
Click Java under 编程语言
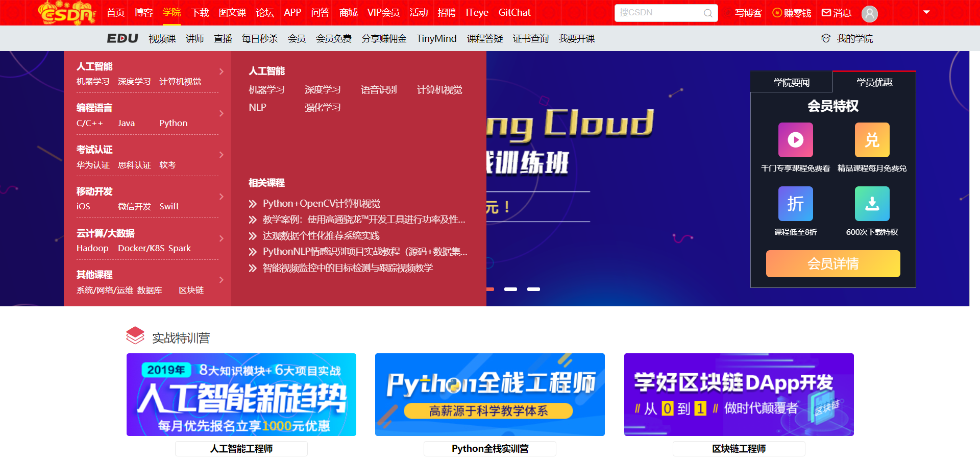pyautogui.click(x=126, y=123)
